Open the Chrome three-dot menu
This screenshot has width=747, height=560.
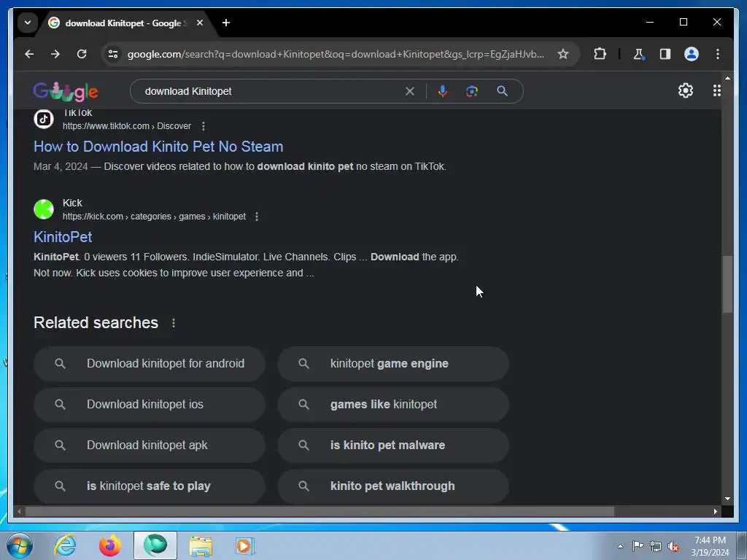click(x=718, y=54)
